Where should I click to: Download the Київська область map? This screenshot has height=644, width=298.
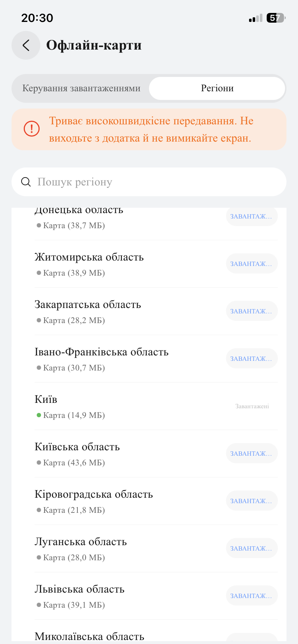(252, 454)
